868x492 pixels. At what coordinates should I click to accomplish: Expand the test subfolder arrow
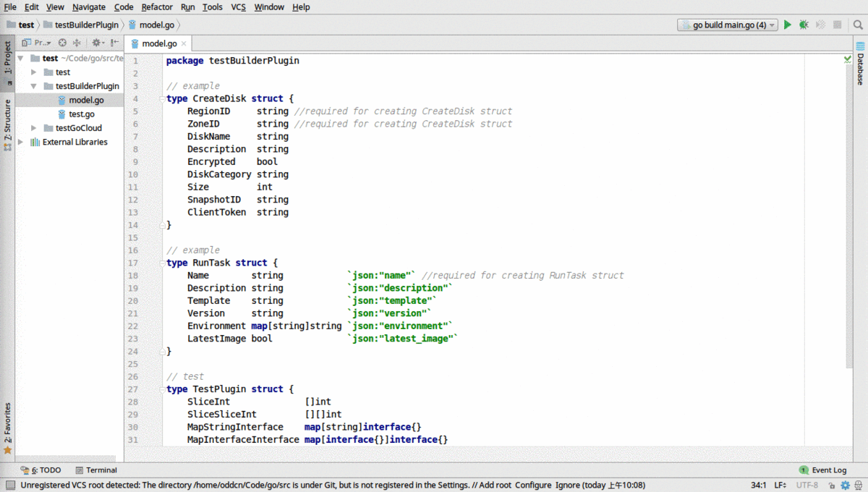(34, 72)
